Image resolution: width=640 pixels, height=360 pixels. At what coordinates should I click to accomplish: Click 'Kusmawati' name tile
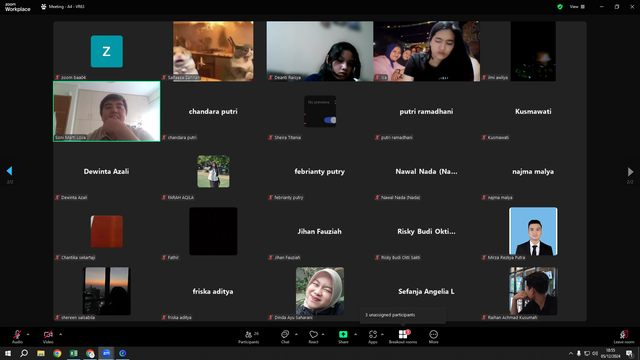click(x=533, y=111)
